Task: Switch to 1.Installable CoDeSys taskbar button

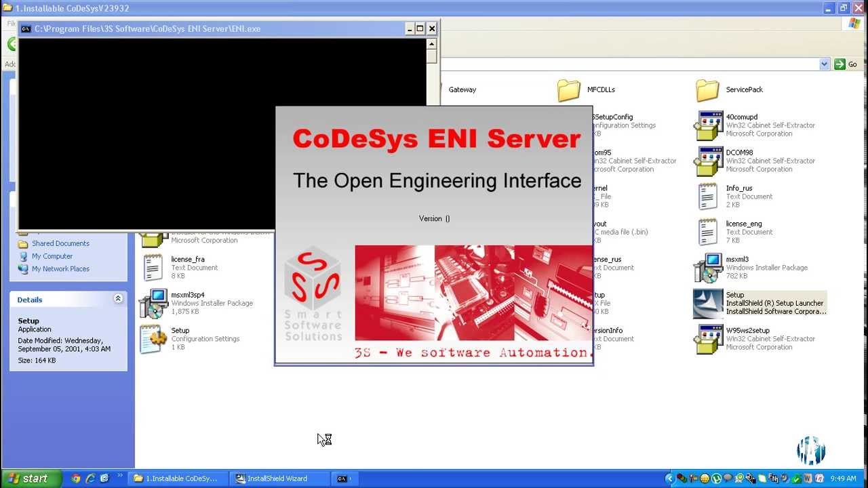Action: [177, 479]
